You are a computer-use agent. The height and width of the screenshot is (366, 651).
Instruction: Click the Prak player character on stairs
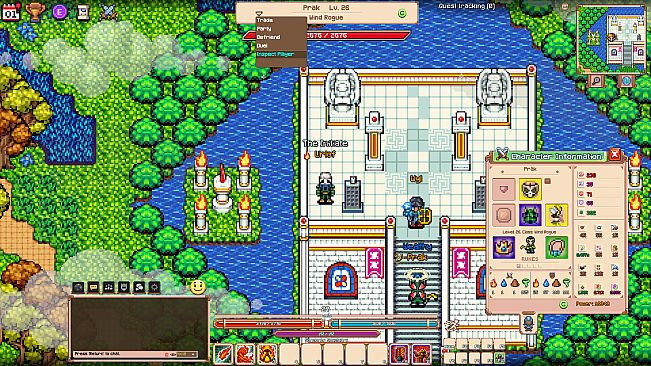[x=417, y=288]
